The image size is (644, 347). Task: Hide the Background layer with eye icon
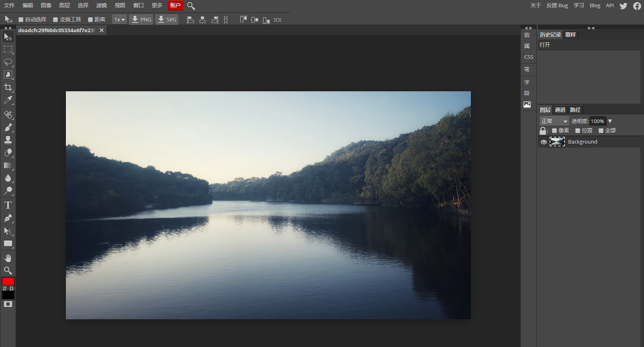[x=544, y=142]
